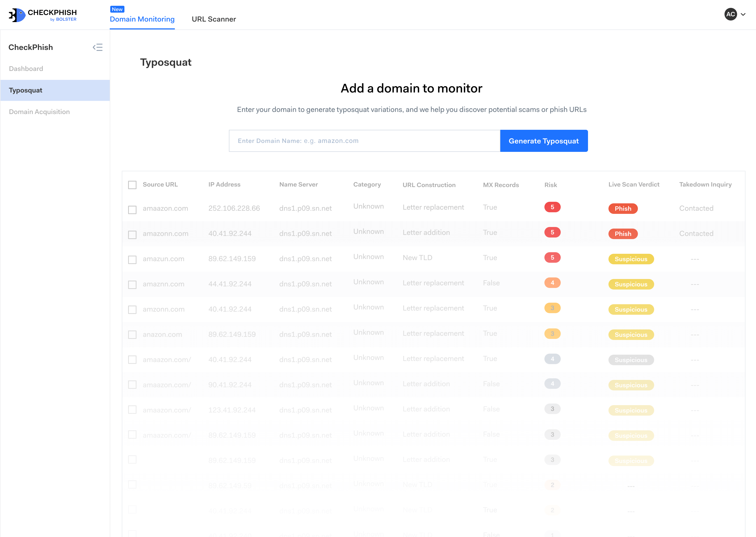Open the amaazon.com source URL

coord(165,208)
